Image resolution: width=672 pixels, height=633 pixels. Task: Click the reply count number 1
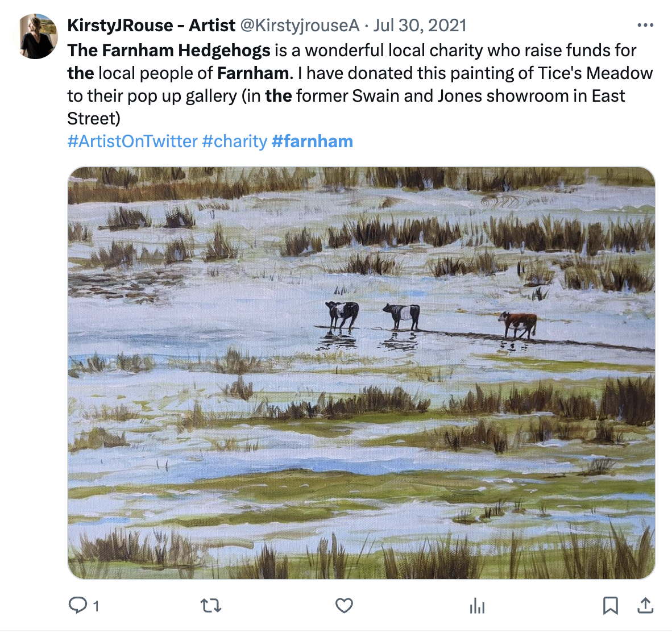[x=96, y=606]
